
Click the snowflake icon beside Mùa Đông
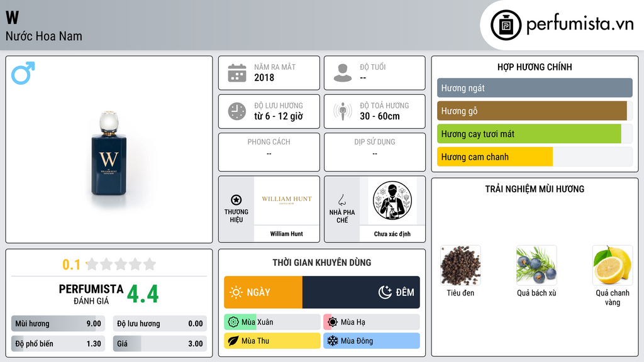[333, 341]
